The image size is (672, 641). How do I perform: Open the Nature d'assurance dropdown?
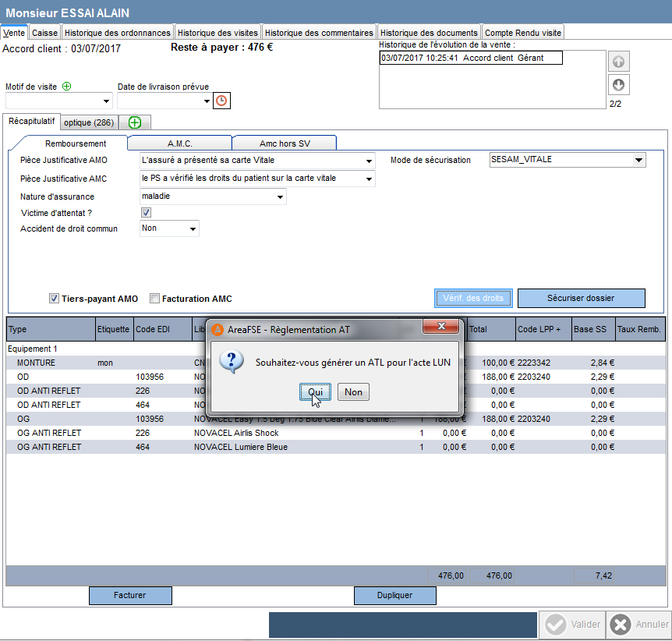point(280,197)
